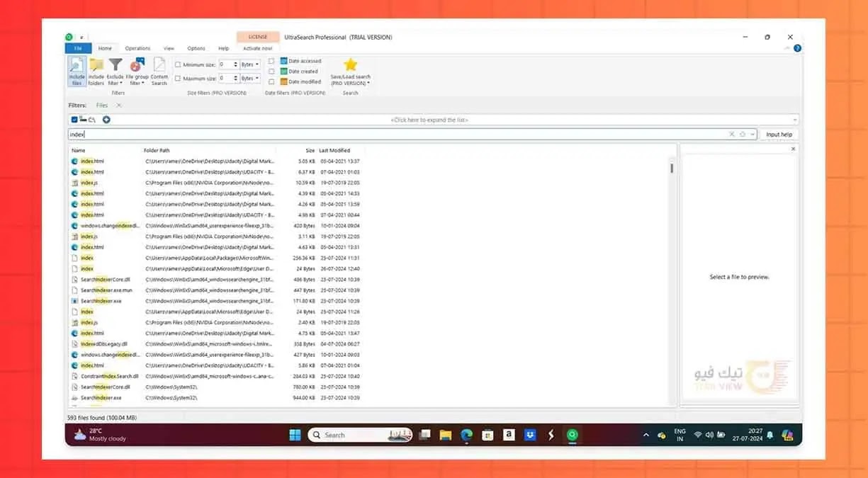The height and width of the screenshot is (478, 868).
Task: Click the Minimum size spinner
Action: click(235, 64)
